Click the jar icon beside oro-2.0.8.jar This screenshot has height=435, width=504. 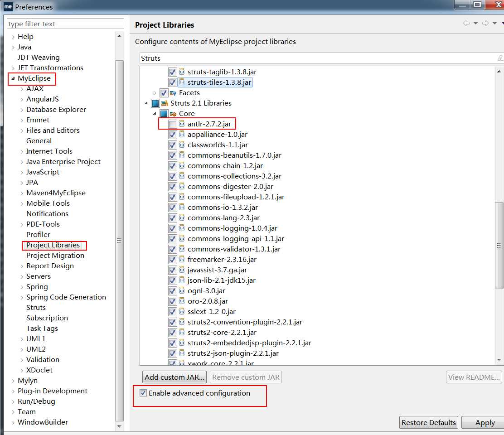pos(182,301)
